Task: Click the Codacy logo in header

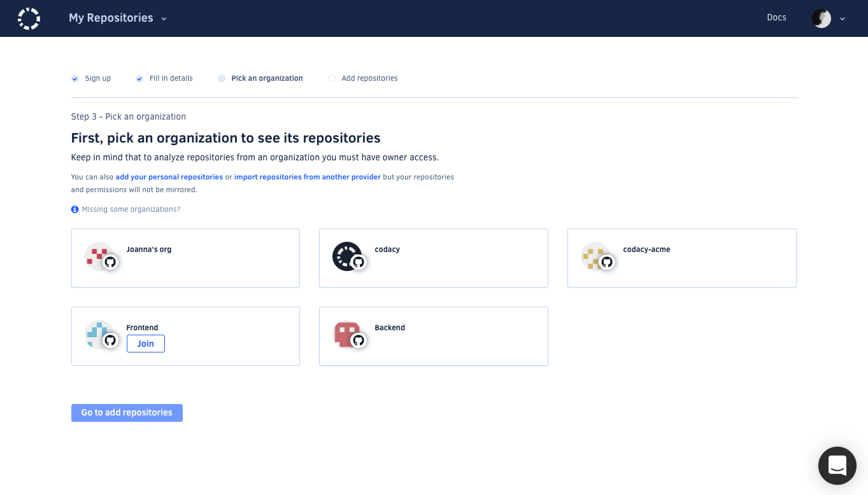Action: 29,18
